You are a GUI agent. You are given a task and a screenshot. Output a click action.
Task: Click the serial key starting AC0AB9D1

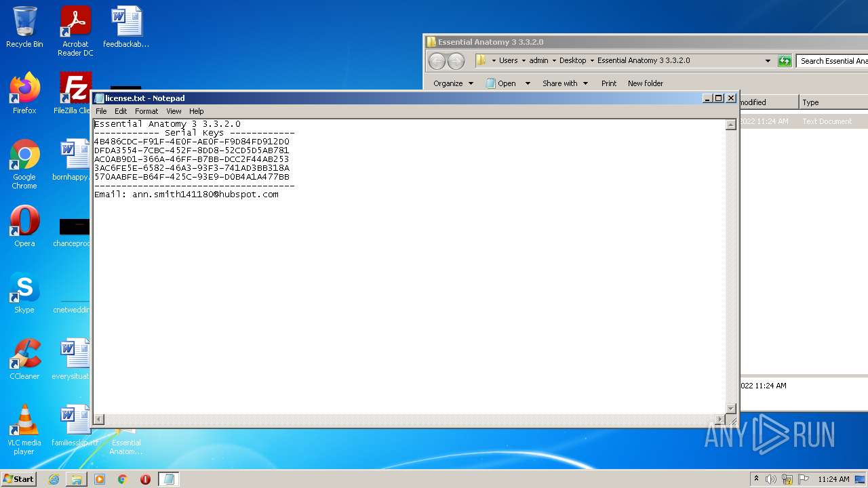click(192, 159)
